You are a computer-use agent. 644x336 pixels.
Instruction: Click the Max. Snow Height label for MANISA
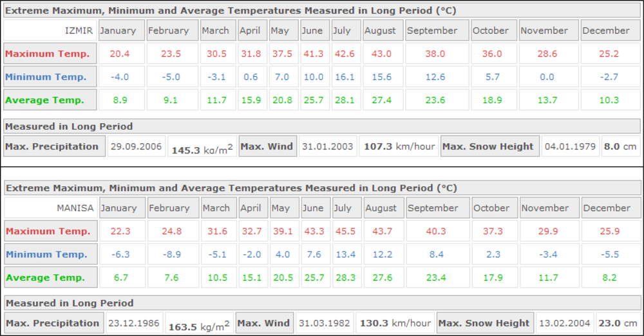(x=486, y=323)
